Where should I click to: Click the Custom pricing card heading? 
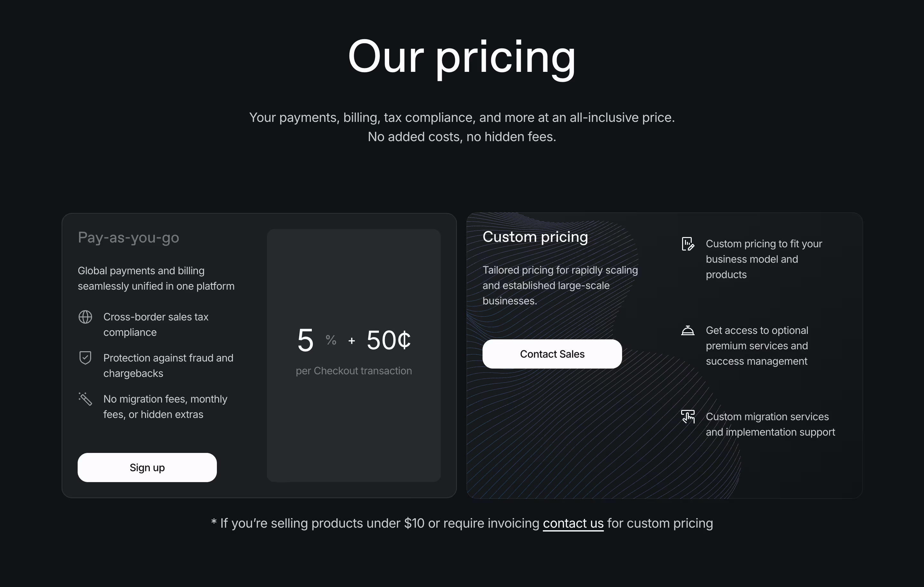click(x=535, y=237)
